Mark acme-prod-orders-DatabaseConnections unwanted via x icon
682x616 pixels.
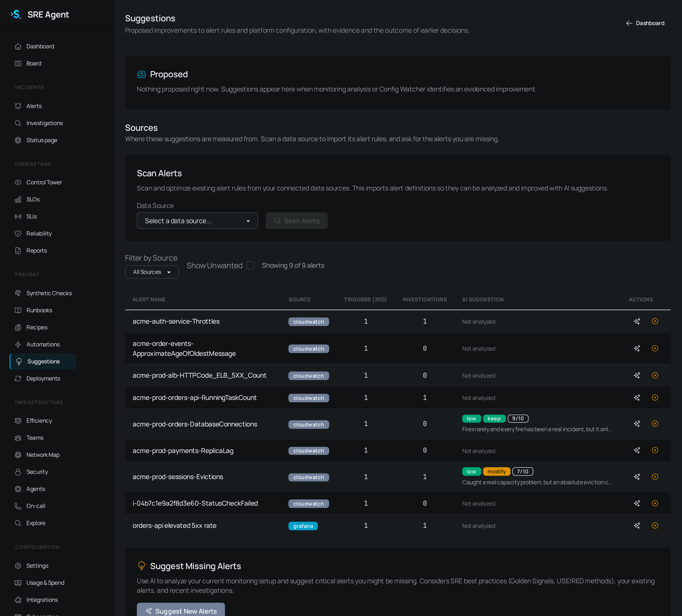pos(655,424)
